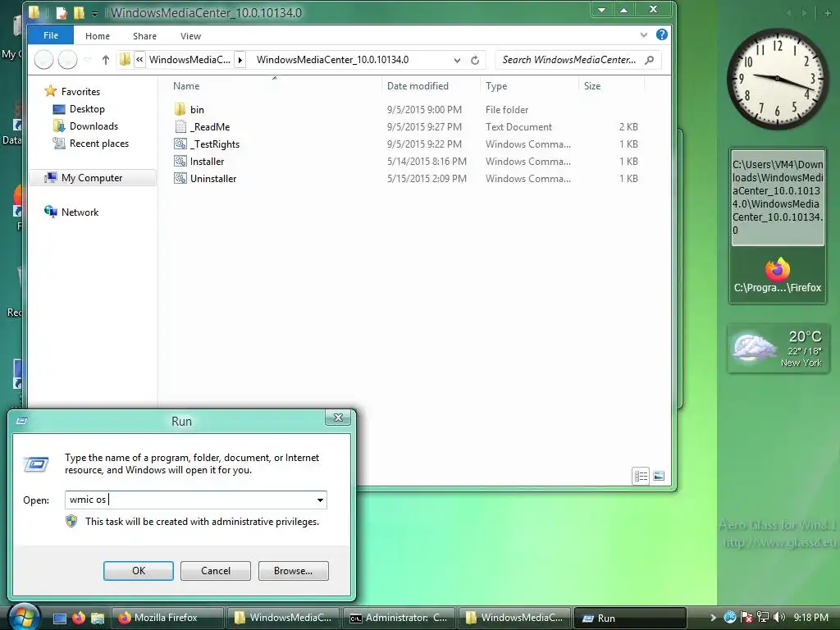Switch to Administrator command prompt taskbar button
The width and height of the screenshot is (840, 630).
pyautogui.click(x=399, y=618)
